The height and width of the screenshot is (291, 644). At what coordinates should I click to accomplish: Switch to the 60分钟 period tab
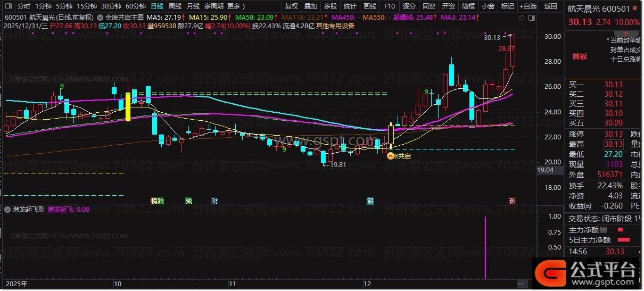136,6
